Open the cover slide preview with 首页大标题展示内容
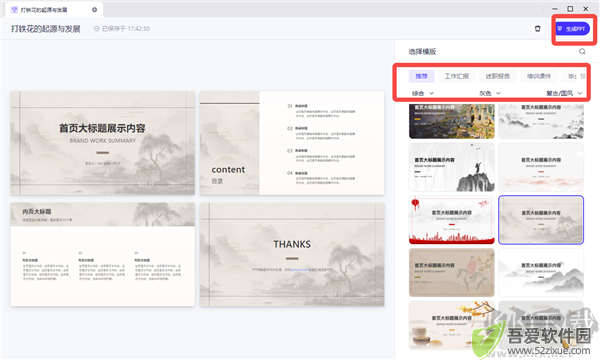Viewport: 600px width, 360px height. (103, 143)
